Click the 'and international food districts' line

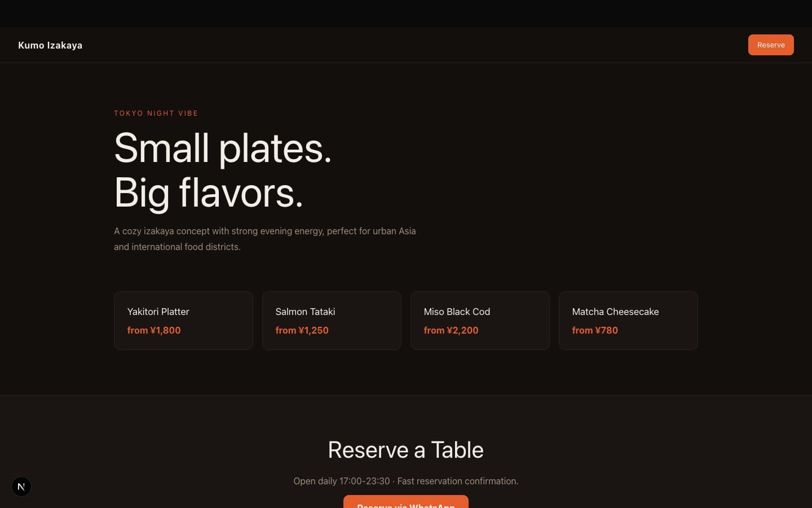(177, 247)
